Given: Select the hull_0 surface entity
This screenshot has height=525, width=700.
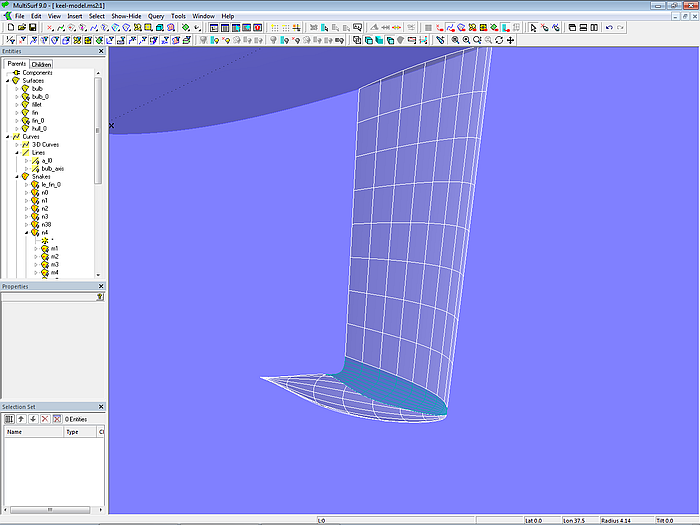Looking at the screenshot, I should click(x=39, y=129).
